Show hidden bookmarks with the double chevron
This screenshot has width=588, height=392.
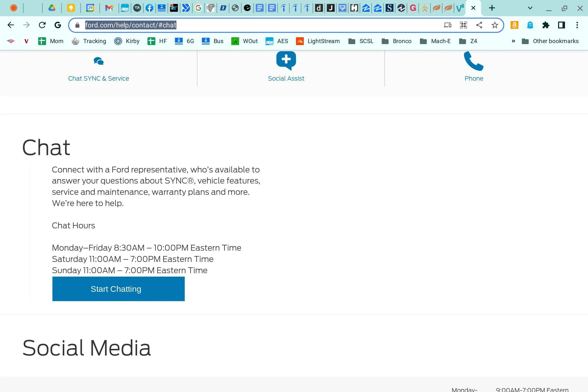click(x=513, y=41)
